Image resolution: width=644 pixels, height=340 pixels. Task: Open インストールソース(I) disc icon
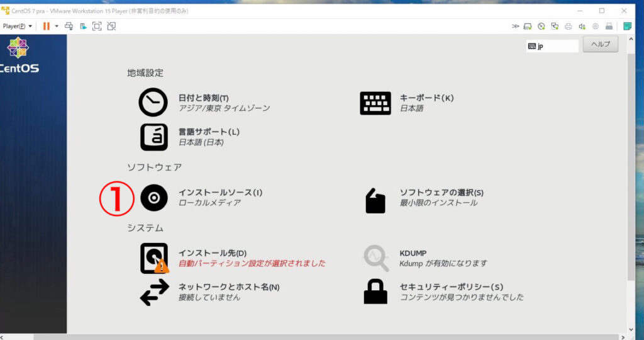154,198
